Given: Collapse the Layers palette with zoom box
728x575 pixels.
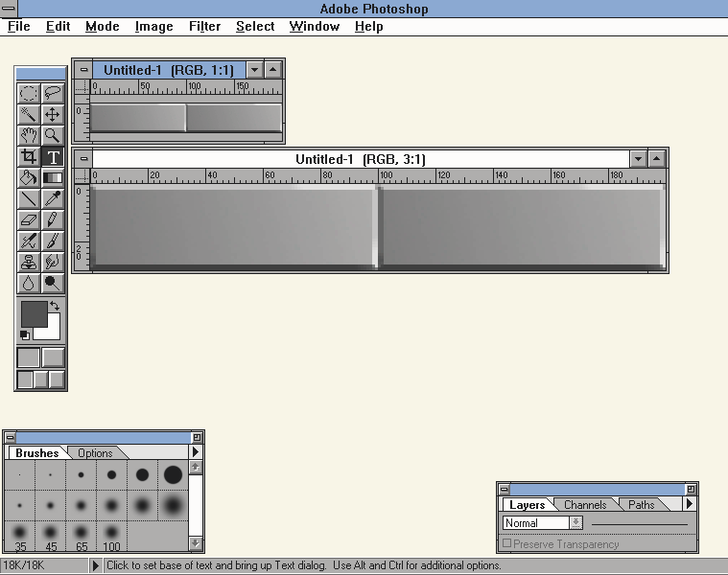Looking at the screenshot, I should click(x=691, y=489).
